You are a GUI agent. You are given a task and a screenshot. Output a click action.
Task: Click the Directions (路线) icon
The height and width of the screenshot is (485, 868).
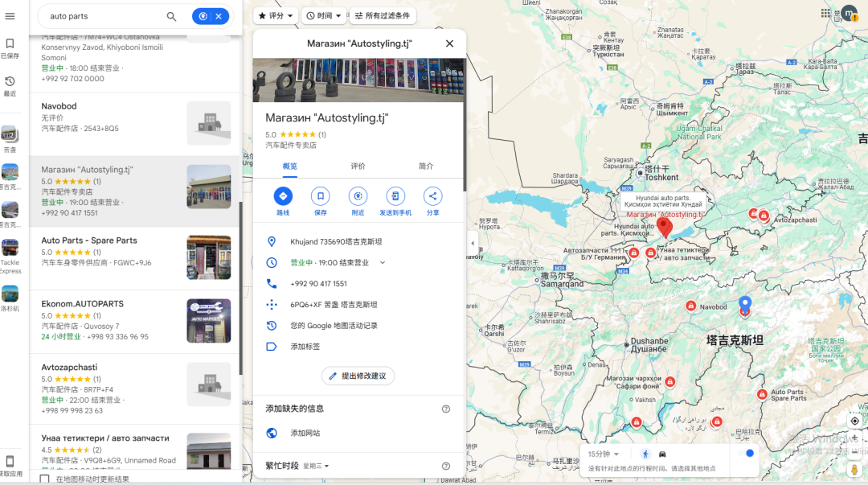point(283,196)
